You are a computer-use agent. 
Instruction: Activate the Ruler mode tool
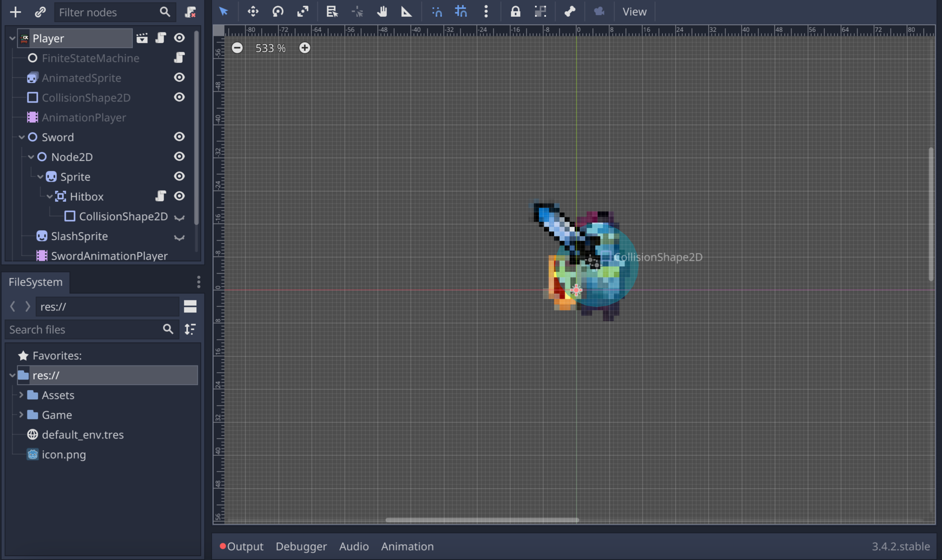(407, 11)
